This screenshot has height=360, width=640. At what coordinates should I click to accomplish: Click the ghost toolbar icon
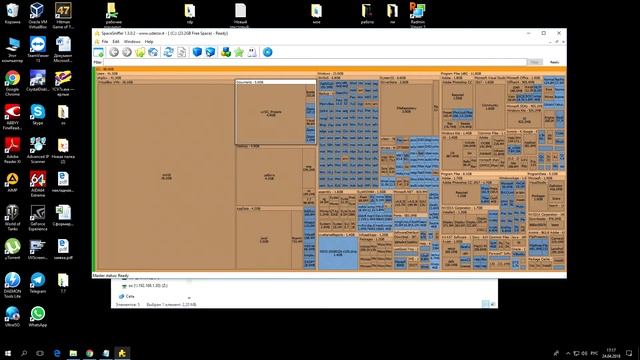pyautogui.click(x=252, y=52)
